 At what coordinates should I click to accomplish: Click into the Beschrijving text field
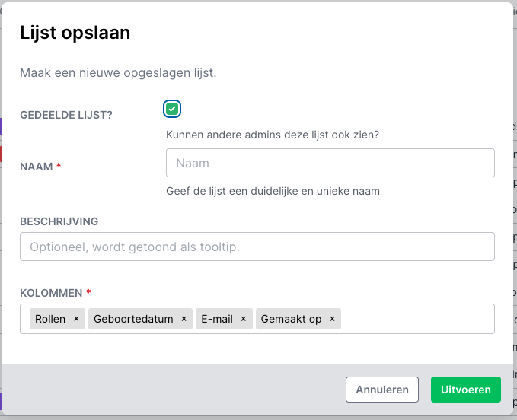257,247
